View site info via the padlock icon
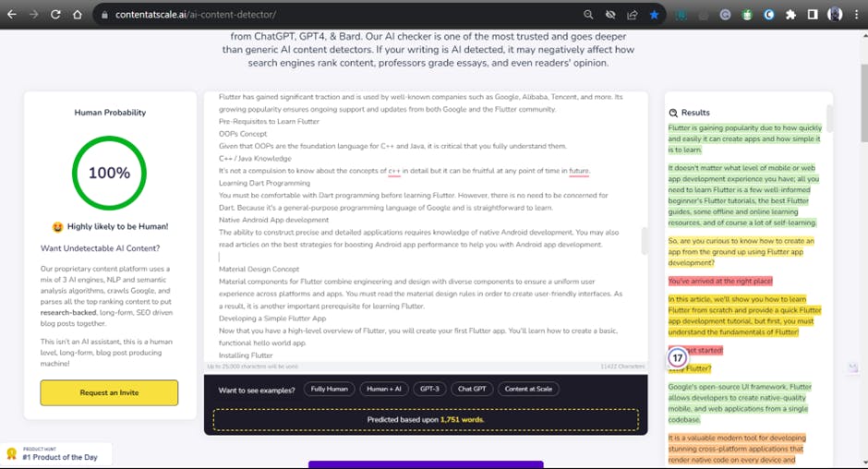868x469 pixels. 104,15
